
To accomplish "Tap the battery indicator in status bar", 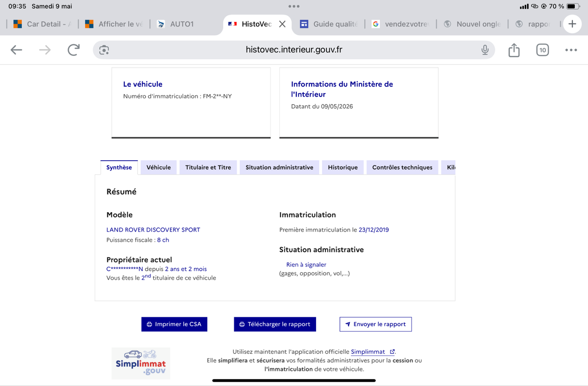I will click(x=573, y=6).
